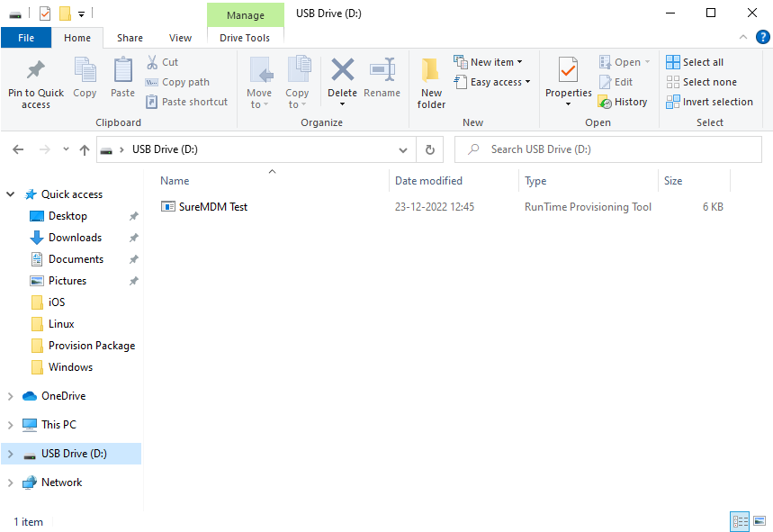Click the red Delete X icon
The width and height of the screenshot is (773, 532).
coord(342,69)
